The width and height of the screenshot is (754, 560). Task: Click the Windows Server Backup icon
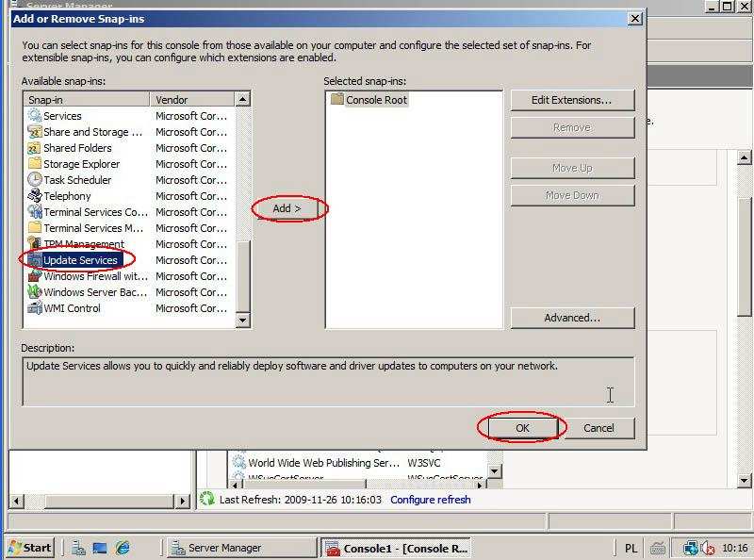(35, 291)
